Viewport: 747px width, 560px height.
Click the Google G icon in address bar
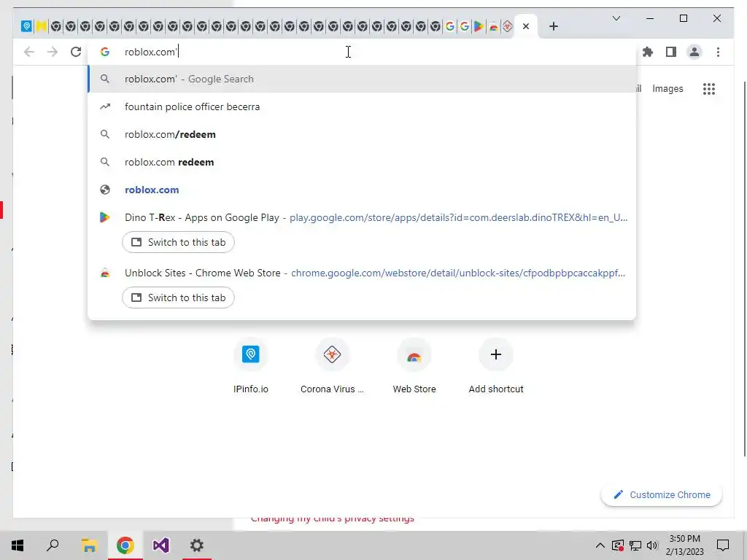[105, 52]
